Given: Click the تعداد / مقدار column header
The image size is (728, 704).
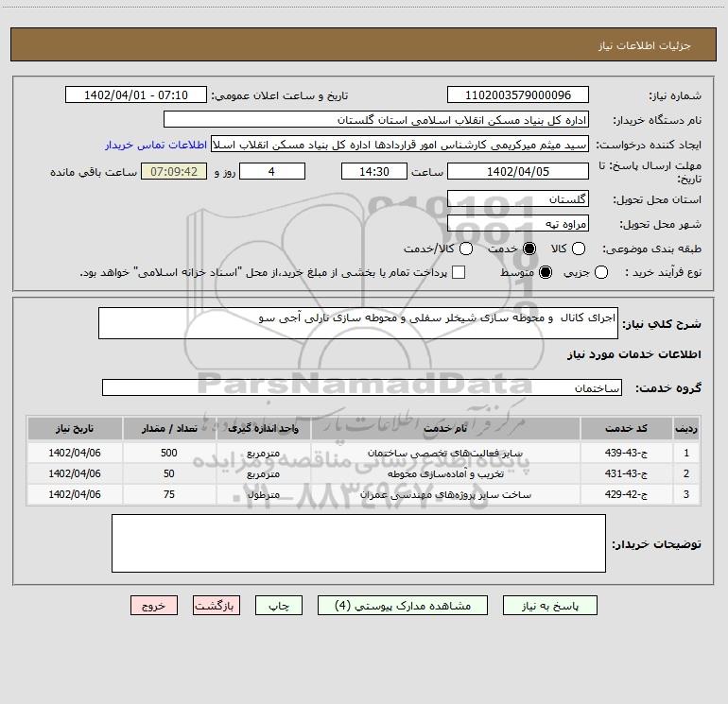Looking at the screenshot, I should 169,428.
